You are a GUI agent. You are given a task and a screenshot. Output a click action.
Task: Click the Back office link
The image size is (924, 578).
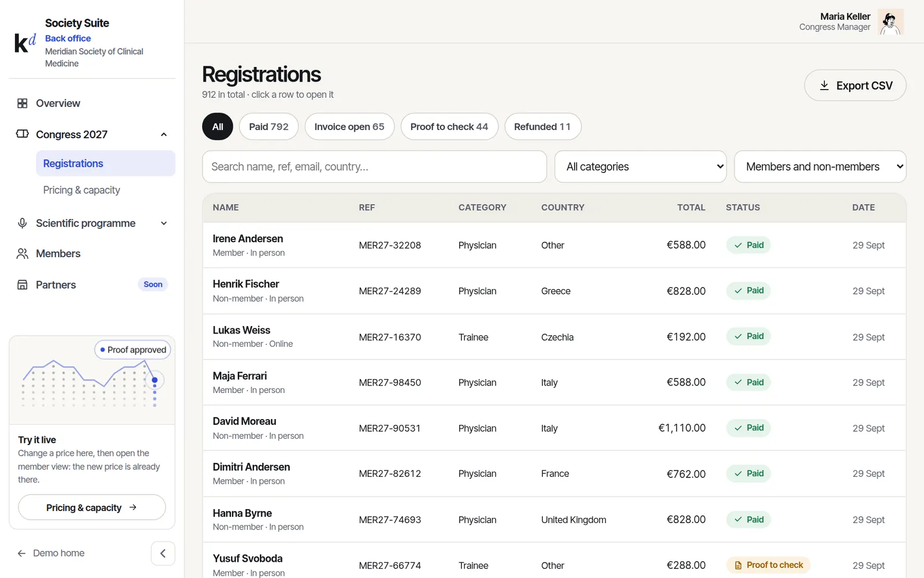pyautogui.click(x=68, y=38)
